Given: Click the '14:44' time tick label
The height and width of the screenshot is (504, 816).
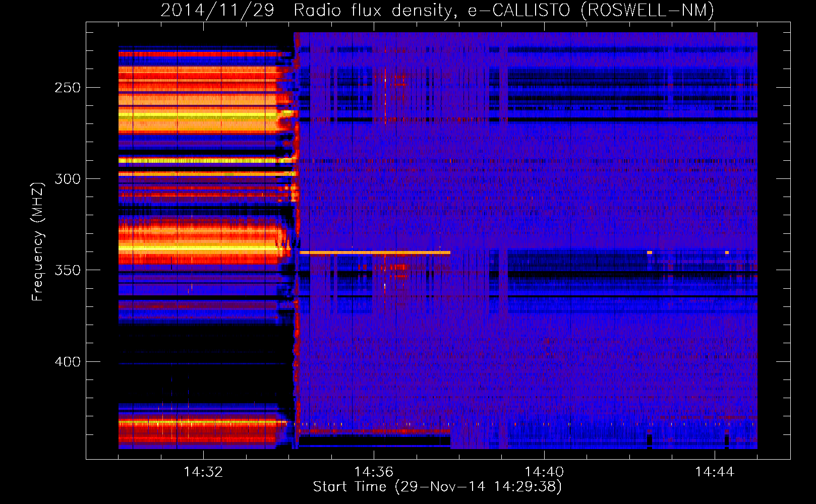Looking at the screenshot, I should [715, 472].
